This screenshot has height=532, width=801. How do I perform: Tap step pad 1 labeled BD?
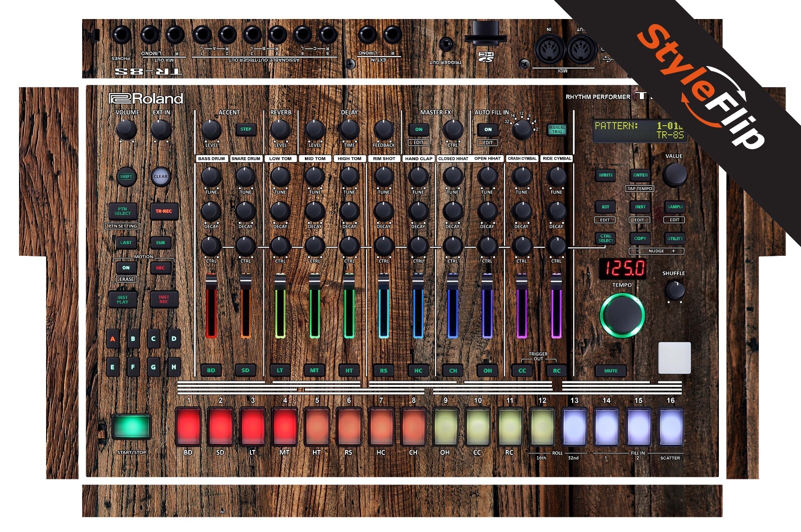(188, 427)
